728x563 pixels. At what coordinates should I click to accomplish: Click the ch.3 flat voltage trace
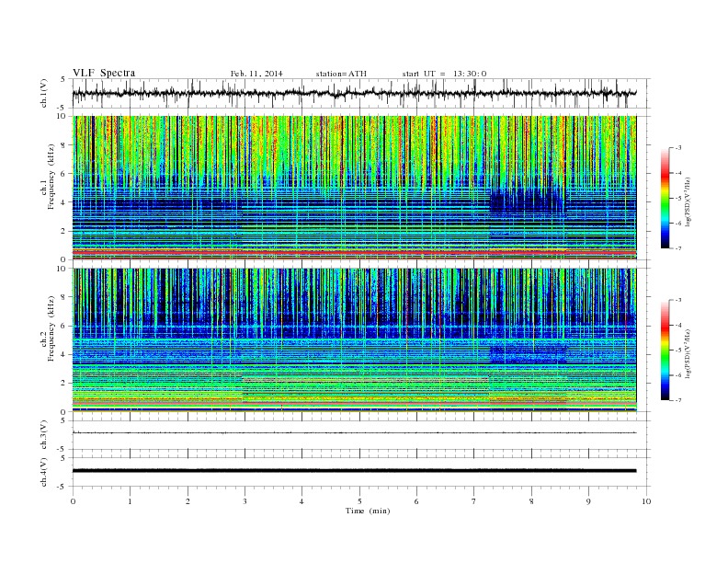pyautogui.click(x=354, y=433)
